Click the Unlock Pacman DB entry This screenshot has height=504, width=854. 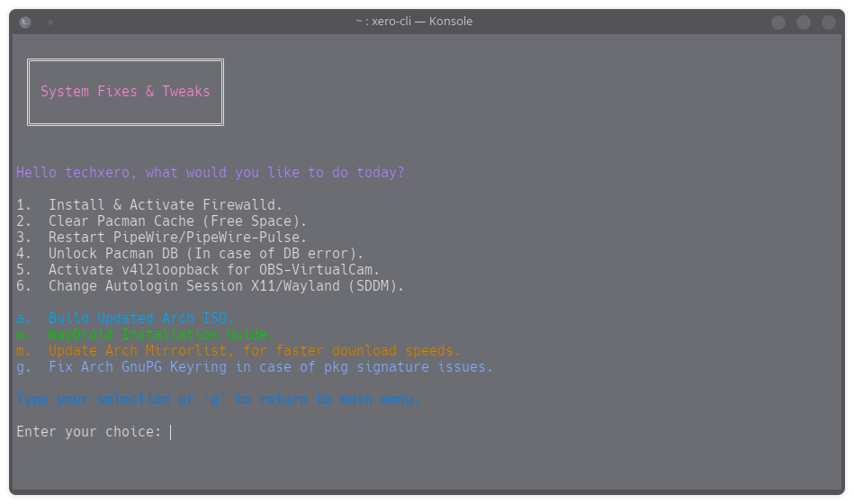(205, 254)
